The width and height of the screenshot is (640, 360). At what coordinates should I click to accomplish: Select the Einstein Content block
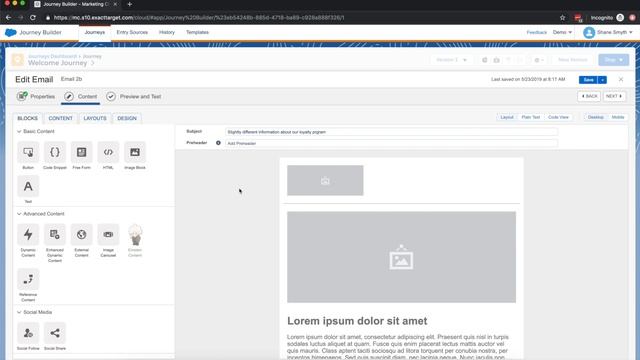coord(135,234)
